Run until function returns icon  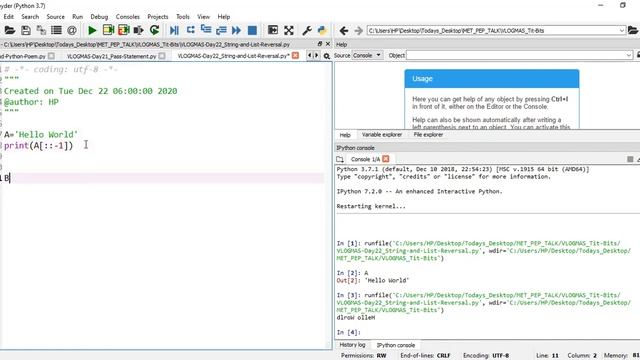pyautogui.click(x=221, y=30)
